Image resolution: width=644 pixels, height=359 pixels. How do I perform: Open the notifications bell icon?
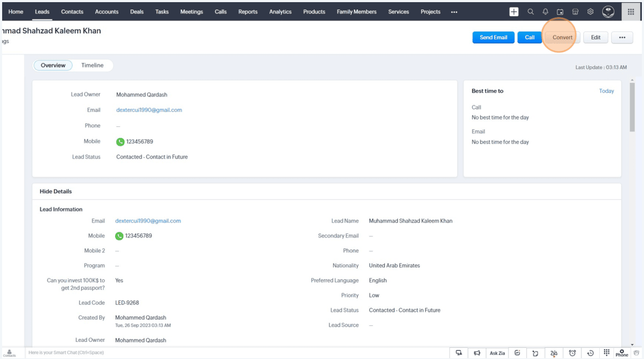pos(545,12)
